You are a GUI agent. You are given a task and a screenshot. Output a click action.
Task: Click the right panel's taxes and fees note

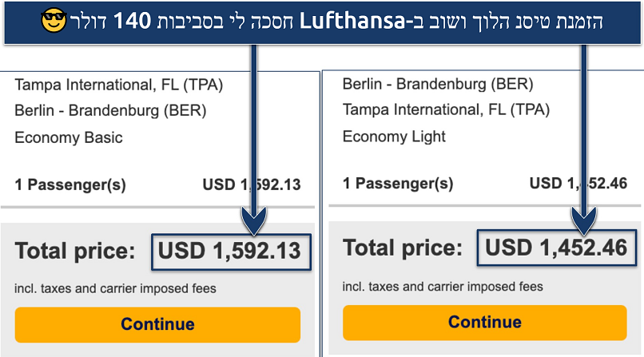click(443, 286)
